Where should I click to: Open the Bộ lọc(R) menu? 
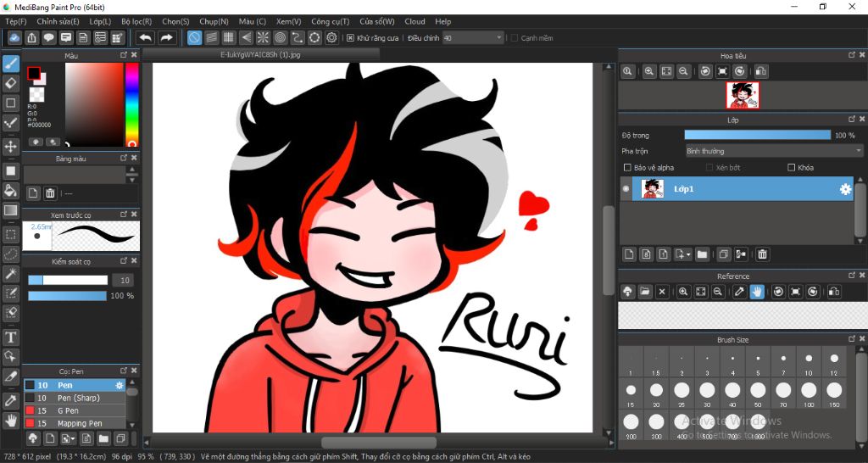click(136, 21)
